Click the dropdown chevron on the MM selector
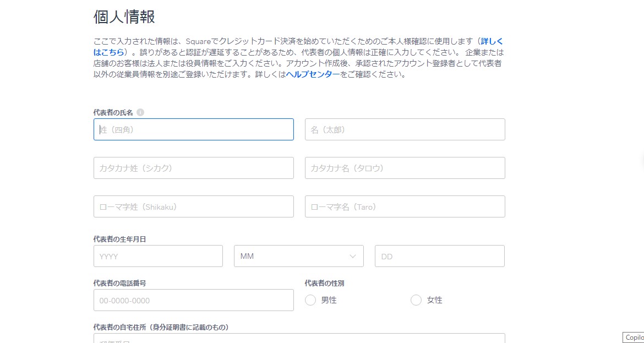 (354, 256)
